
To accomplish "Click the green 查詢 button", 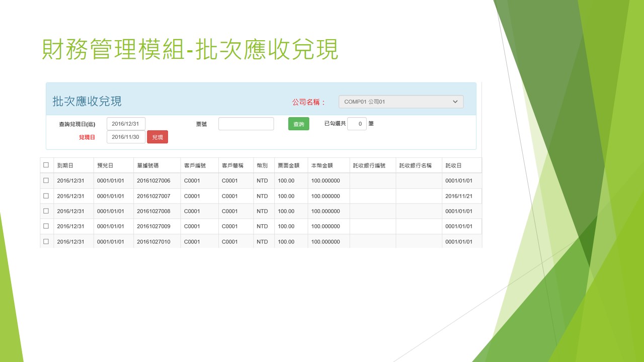I will click(299, 124).
